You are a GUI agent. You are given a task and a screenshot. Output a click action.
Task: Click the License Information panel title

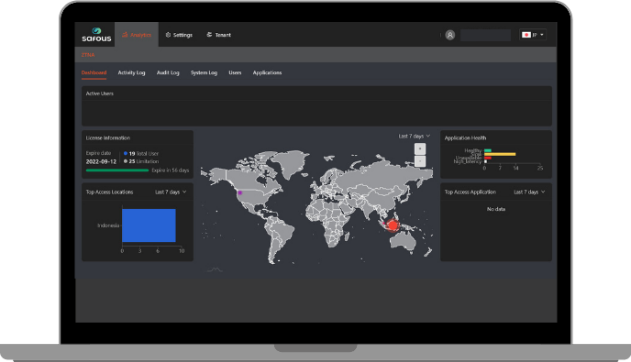(107, 138)
